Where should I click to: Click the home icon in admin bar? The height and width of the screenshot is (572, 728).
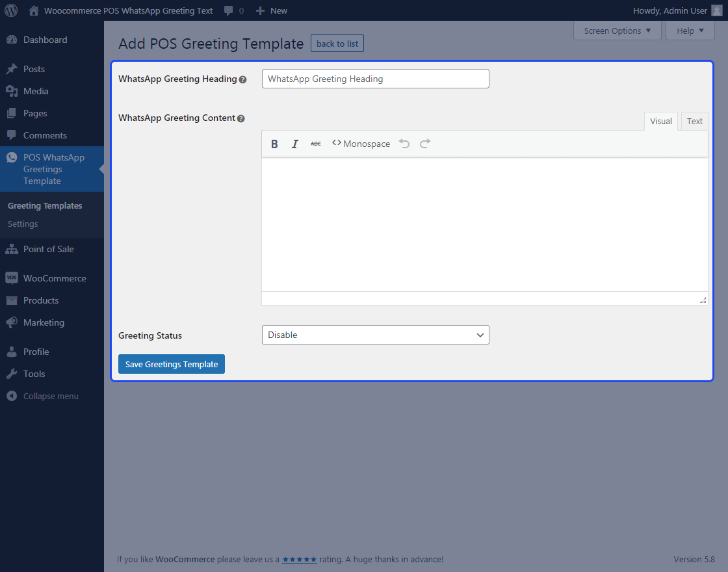coord(33,10)
